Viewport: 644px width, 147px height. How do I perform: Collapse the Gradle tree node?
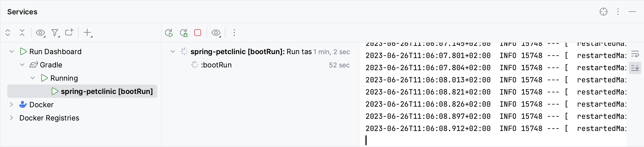tap(22, 65)
